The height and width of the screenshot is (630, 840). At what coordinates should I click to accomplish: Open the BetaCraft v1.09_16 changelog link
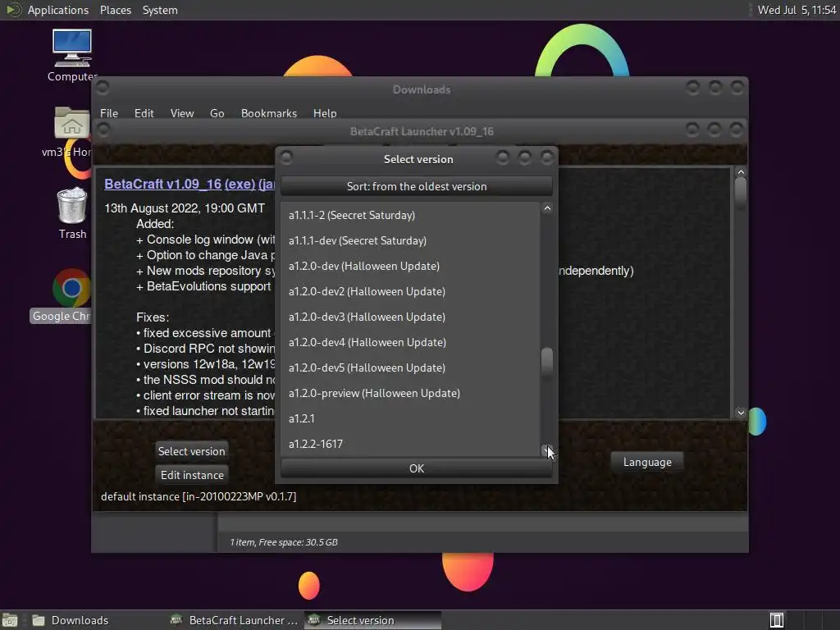[x=163, y=184]
